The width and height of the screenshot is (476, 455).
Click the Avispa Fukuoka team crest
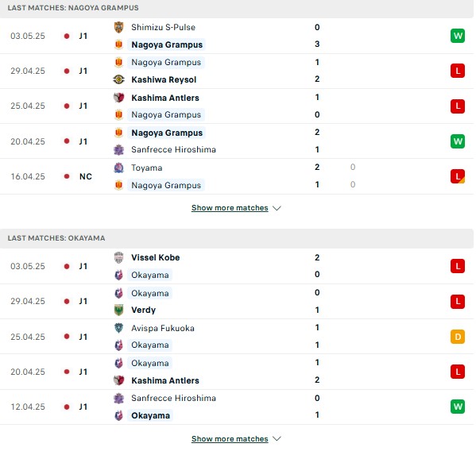tap(118, 328)
